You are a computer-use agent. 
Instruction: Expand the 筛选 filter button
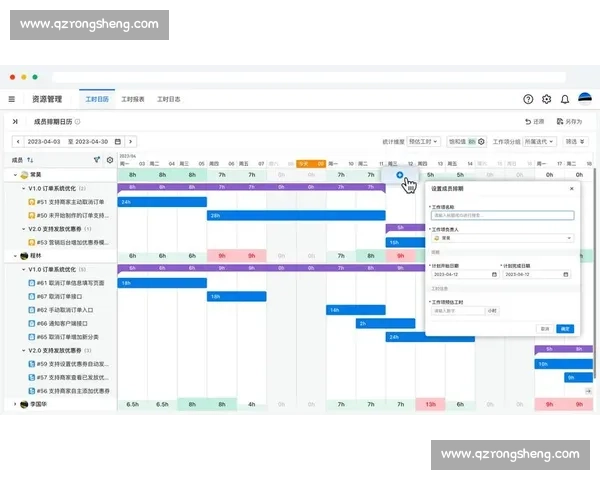click(575, 142)
